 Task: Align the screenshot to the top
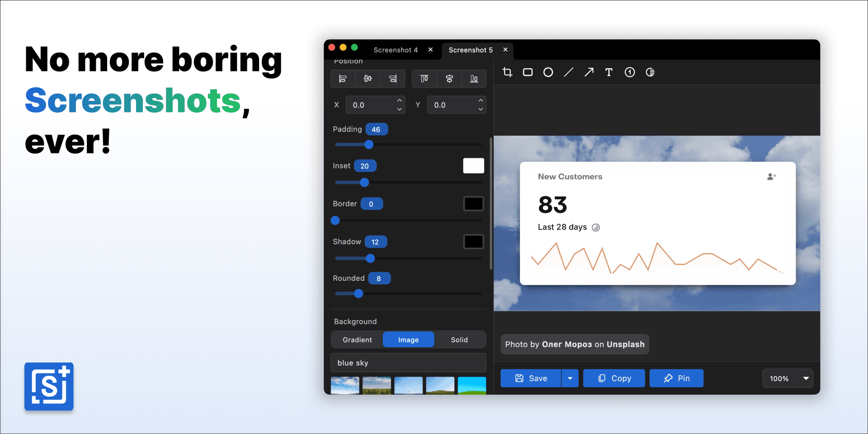[424, 79]
